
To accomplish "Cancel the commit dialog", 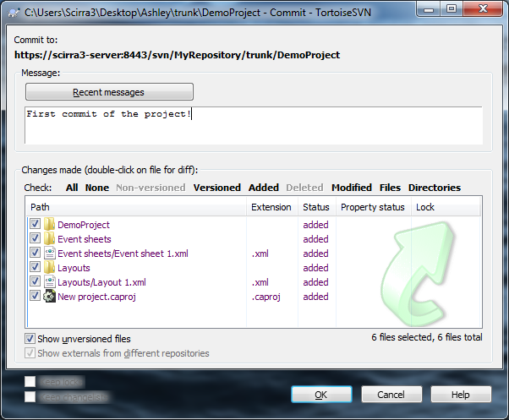I will click(391, 395).
